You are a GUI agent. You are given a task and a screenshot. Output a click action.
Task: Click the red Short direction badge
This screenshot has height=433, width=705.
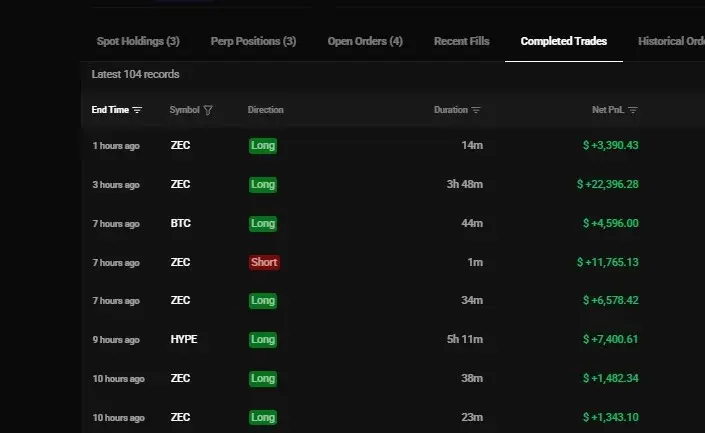pos(264,262)
